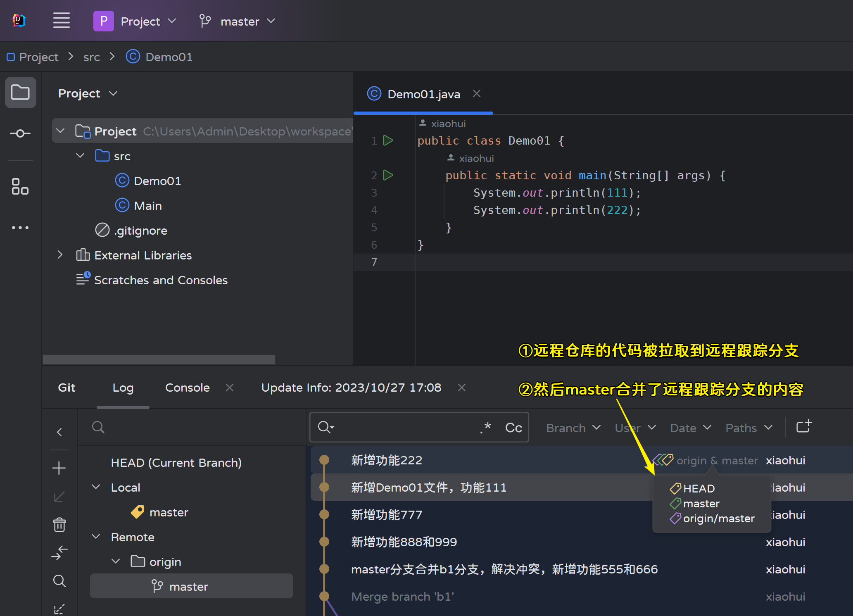The image size is (853, 616).
Task: Expand the External Libraries node
Action: click(60, 255)
